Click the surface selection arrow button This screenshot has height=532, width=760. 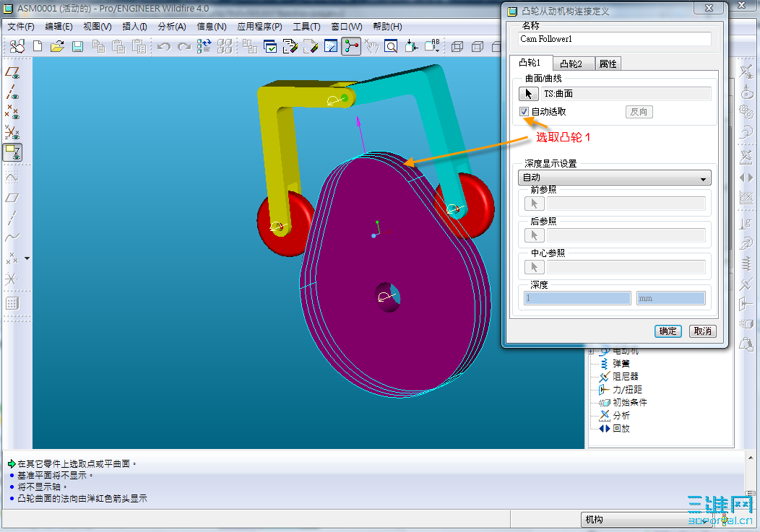tap(528, 94)
